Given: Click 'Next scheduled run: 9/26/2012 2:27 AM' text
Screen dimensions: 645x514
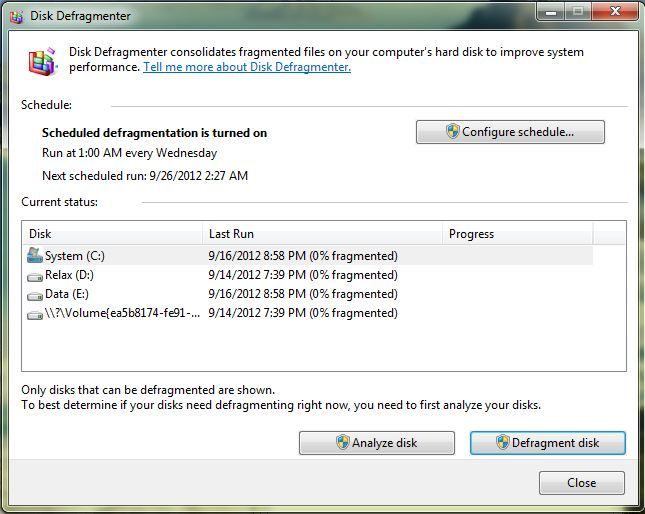Looking at the screenshot, I should pos(145,176).
